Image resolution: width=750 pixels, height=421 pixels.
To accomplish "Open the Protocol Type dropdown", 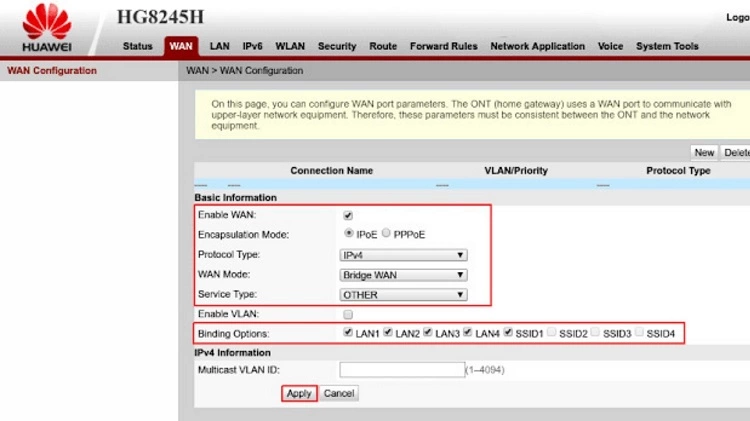I will [403, 255].
